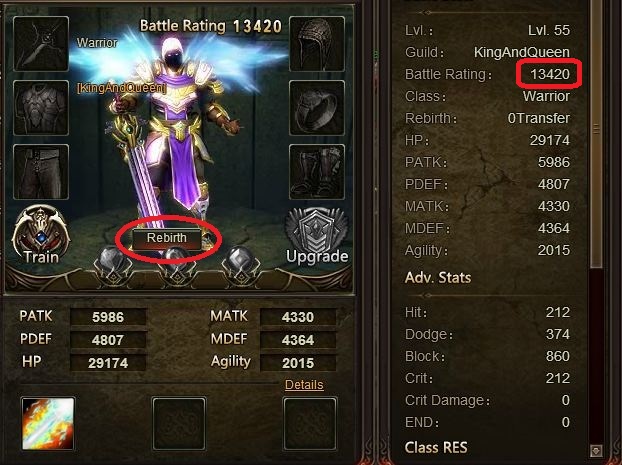The image size is (622, 465).
Task: Click the circled Battle Rating value 13420
Action: [x=550, y=74]
